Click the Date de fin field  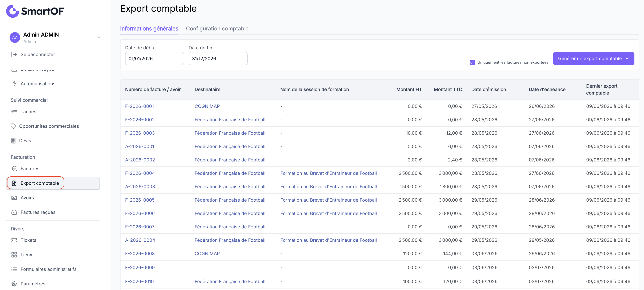tap(218, 59)
